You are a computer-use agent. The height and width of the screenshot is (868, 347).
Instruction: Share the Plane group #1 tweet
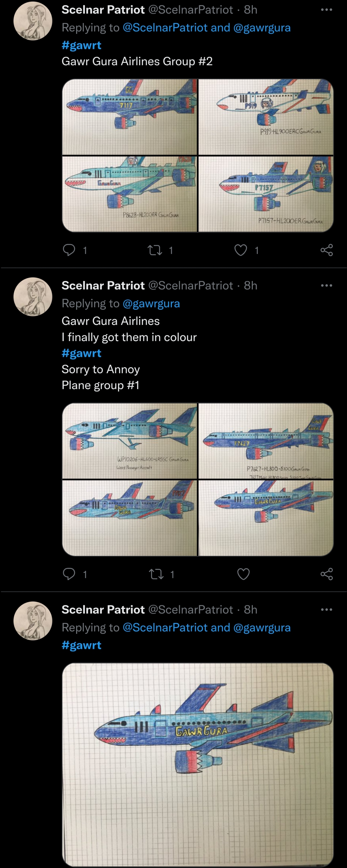(326, 574)
